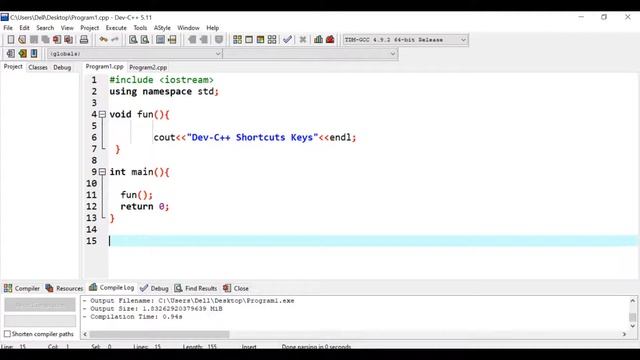Click the compile log horizontal scrollbar thumb
640x360 pixels.
coord(159,334)
